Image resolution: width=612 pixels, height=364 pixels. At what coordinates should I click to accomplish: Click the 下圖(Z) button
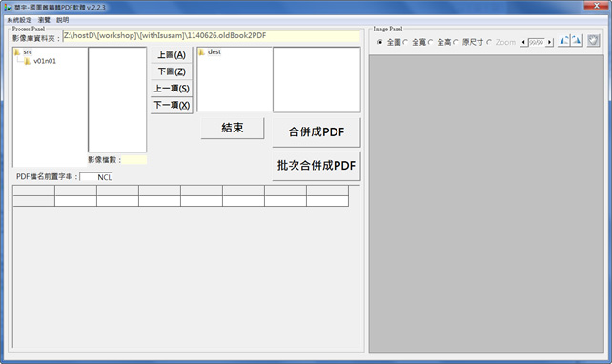click(x=172, y=71)
